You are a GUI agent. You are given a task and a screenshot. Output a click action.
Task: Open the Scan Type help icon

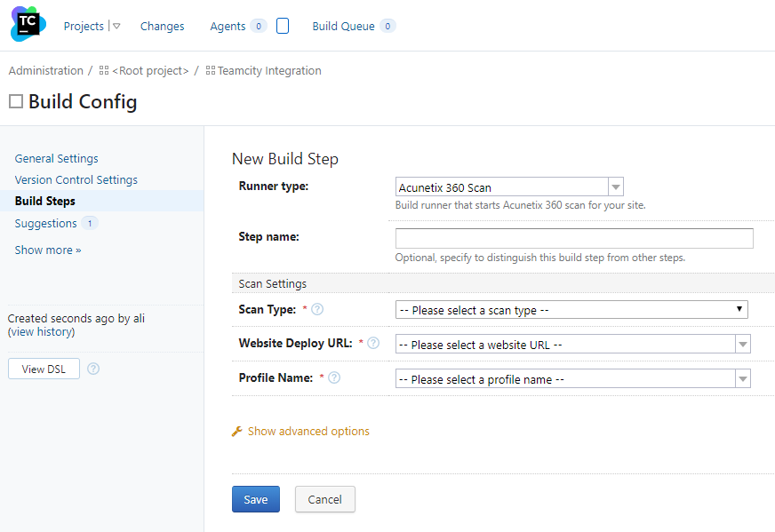[x=317, y=309]
